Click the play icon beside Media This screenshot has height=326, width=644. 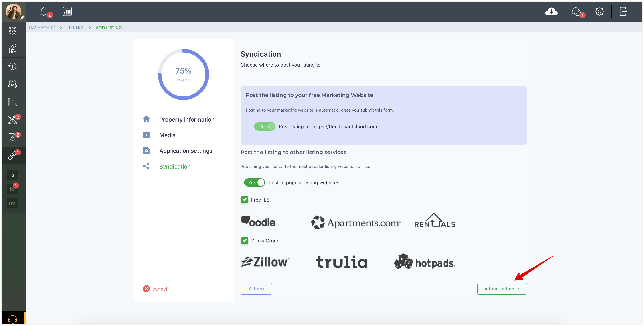coord(146,135)
